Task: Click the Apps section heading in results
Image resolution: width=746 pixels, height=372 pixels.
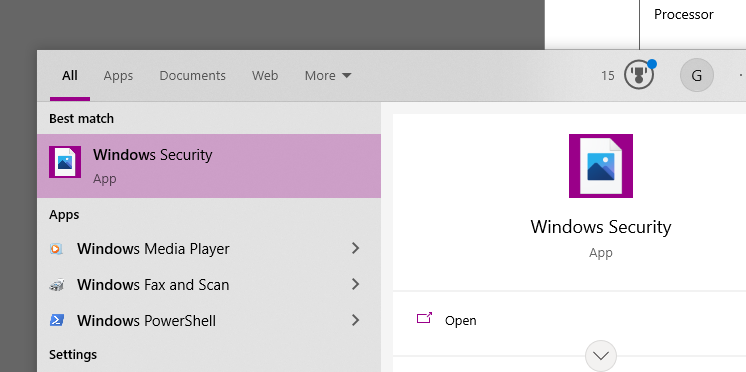Action: coord(64,215)
